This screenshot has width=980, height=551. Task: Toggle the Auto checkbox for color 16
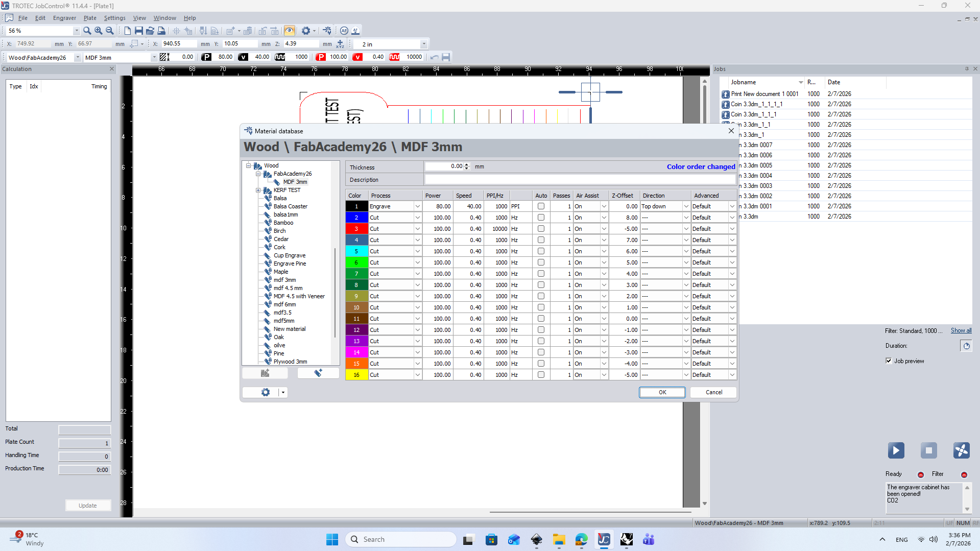(x=541, y=374)
